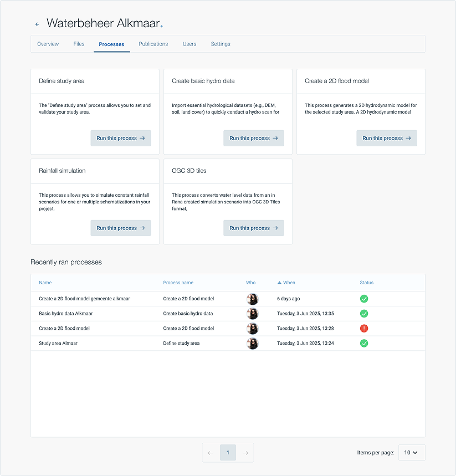
Task: Sort table by the Name column header
Action: coord(45,283)
